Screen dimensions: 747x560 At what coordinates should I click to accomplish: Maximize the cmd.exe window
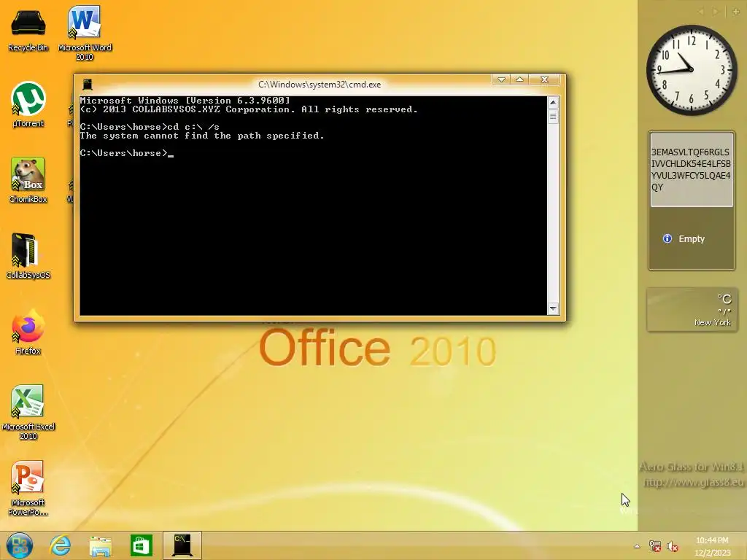point(519,79)
